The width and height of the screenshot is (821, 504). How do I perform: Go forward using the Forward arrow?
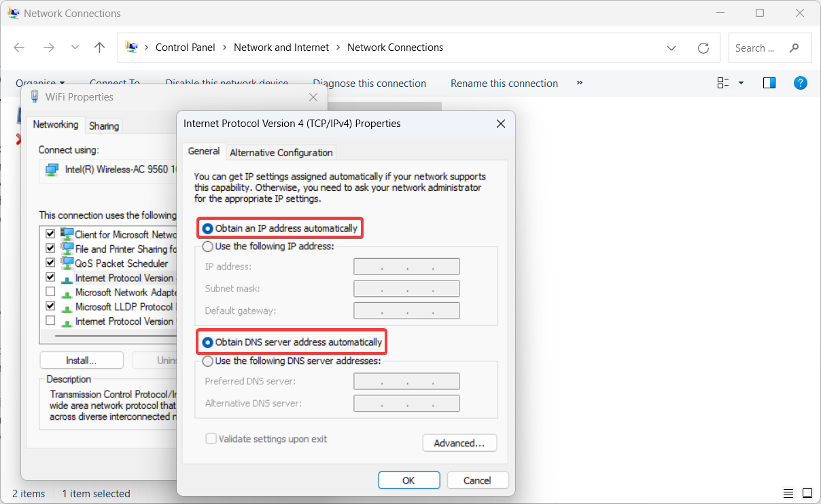pos(48,48)
